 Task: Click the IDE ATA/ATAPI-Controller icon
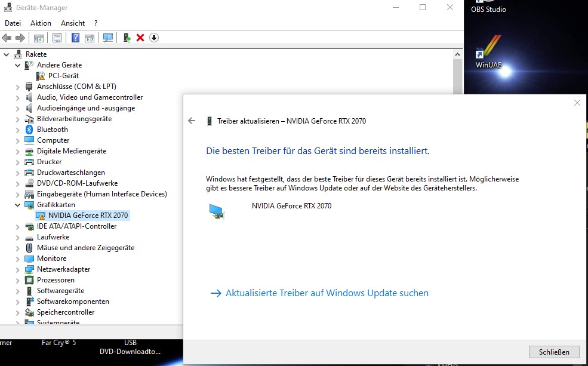coord(29,226)
